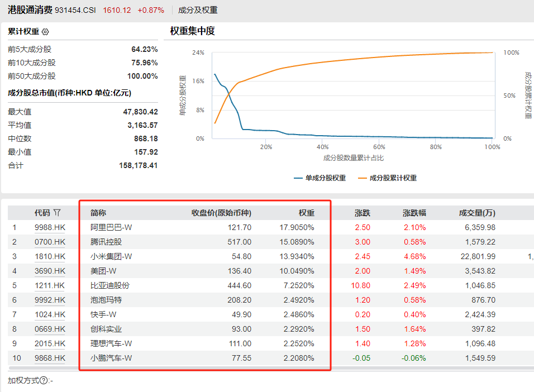Click the 最大值 figure 47,830.42
This screenshot has height=392, width=534.
click(140, 112)
